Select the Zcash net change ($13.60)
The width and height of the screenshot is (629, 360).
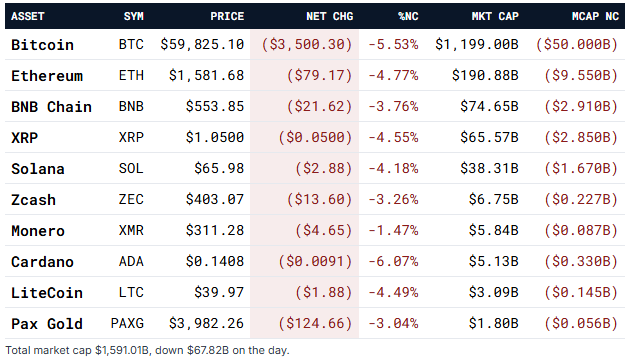(320, 199)
